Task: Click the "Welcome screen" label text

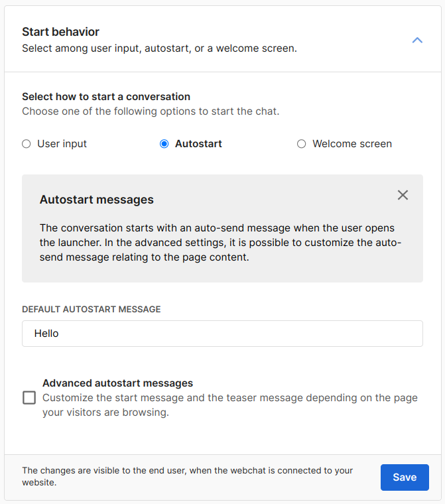Action: coord(351,144)
